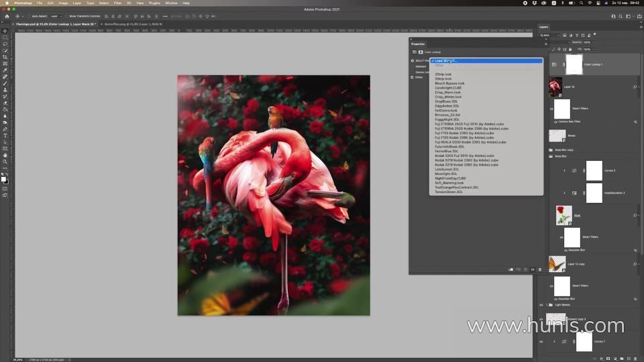This screenshot has height=362, width=644.
Task: Toggle visibility of Light Beams group
Action: coord(541,304)
